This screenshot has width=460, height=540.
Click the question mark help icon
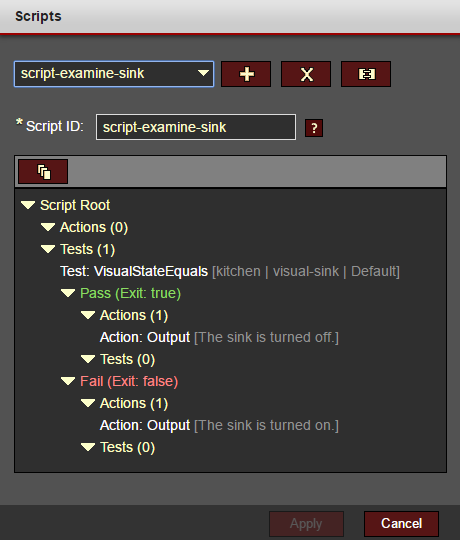pos(314,128)
